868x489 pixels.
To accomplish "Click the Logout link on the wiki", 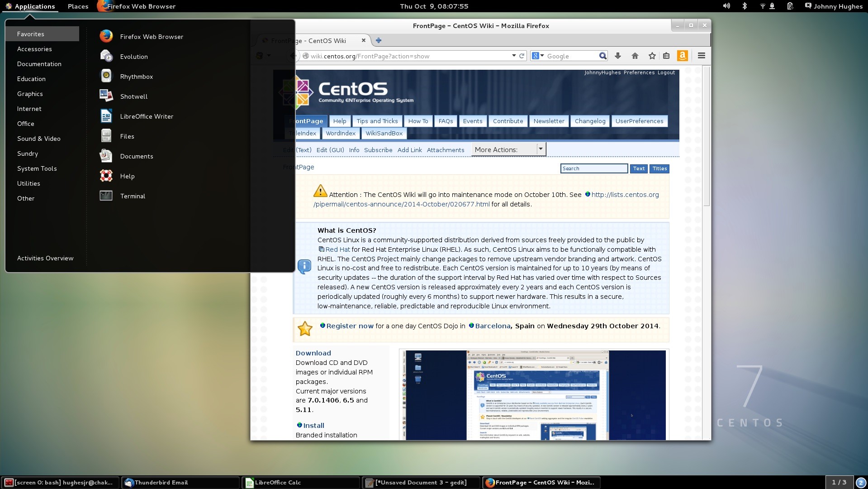I will [666, 72].
